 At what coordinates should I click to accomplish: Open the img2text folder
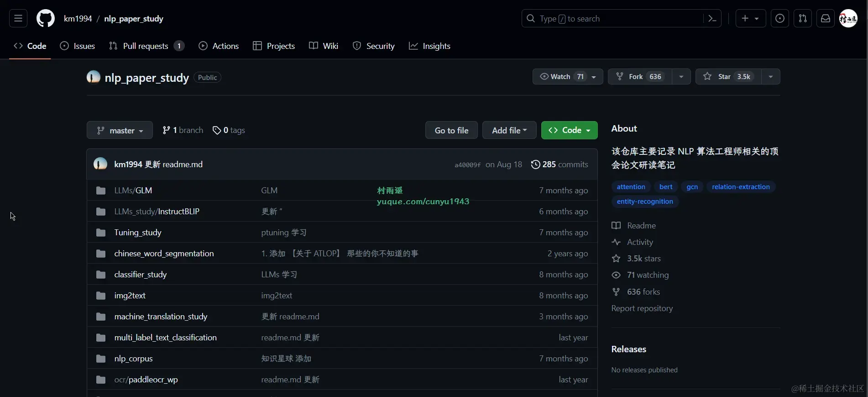pos(130,296)
